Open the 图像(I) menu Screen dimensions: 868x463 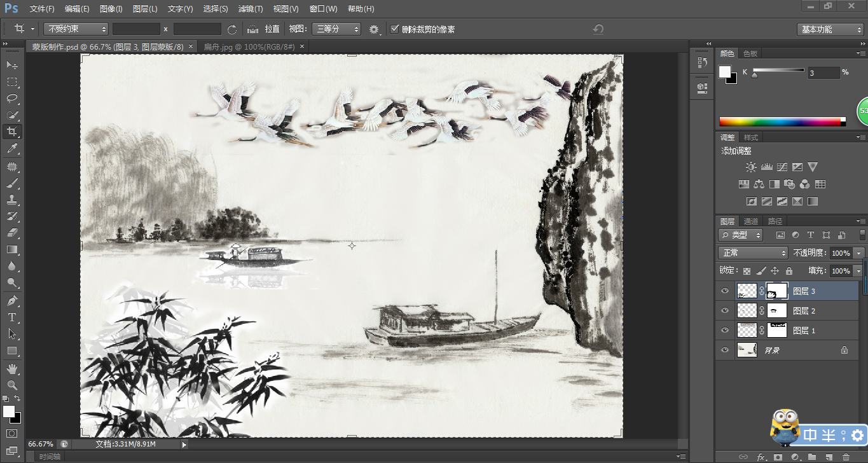click(x=111, y=9)
